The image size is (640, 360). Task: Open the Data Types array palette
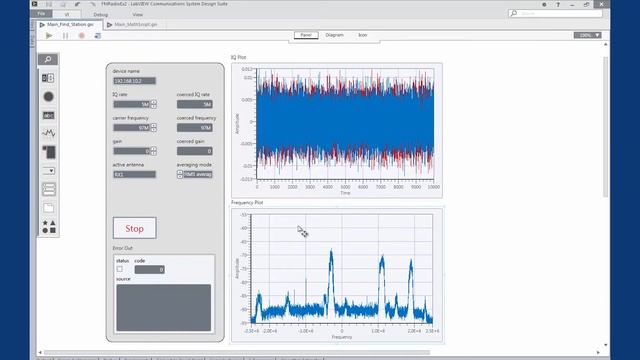tap(49, 152)
